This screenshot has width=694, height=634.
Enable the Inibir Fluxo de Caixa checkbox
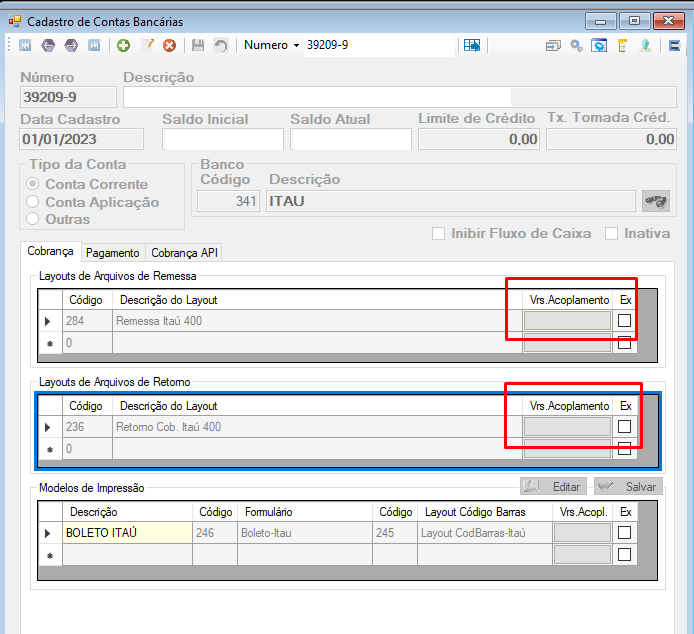pos(438,233)
